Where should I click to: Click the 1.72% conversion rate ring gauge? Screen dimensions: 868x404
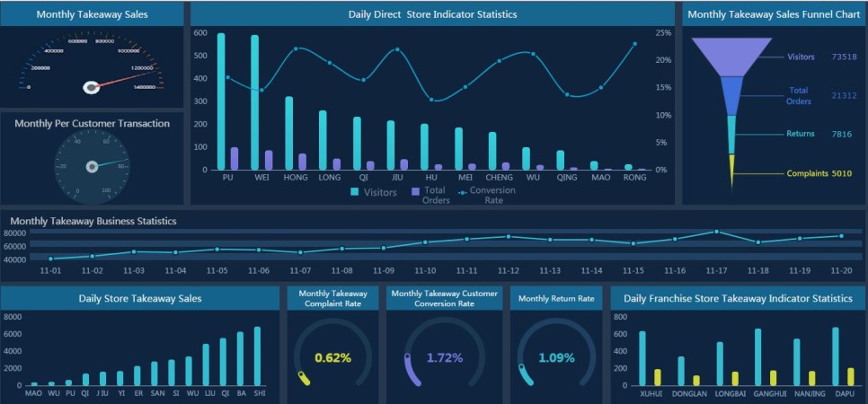tap(444, 357)
